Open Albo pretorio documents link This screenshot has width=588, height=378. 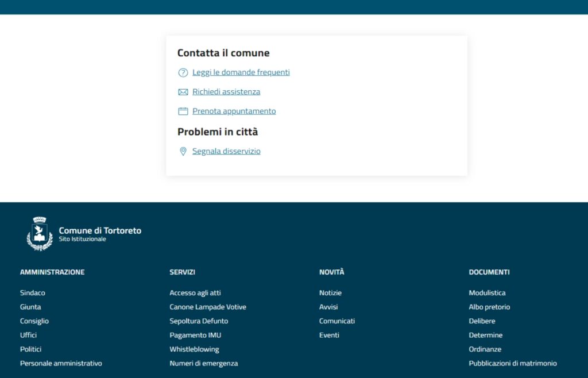pos(489,307)
